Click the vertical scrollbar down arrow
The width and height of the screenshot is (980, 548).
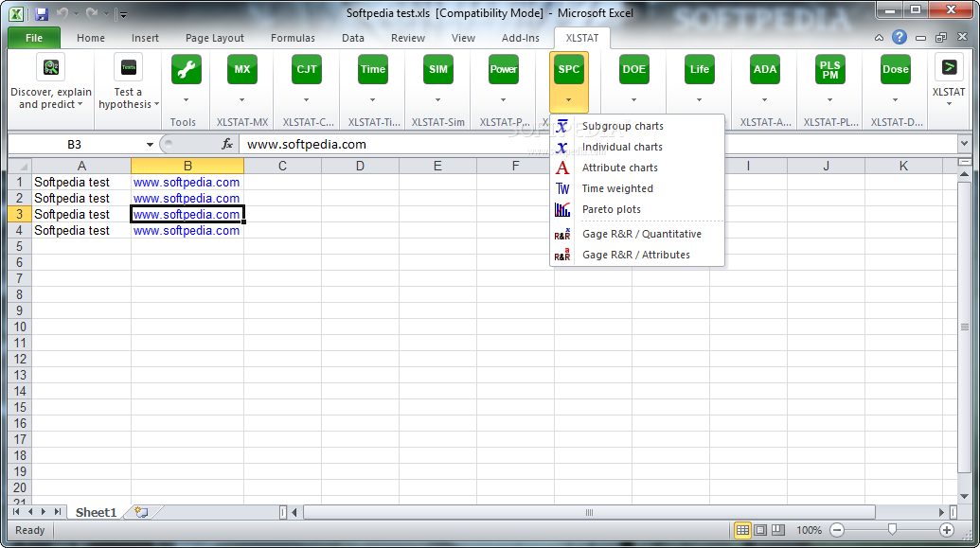[964, 496]
